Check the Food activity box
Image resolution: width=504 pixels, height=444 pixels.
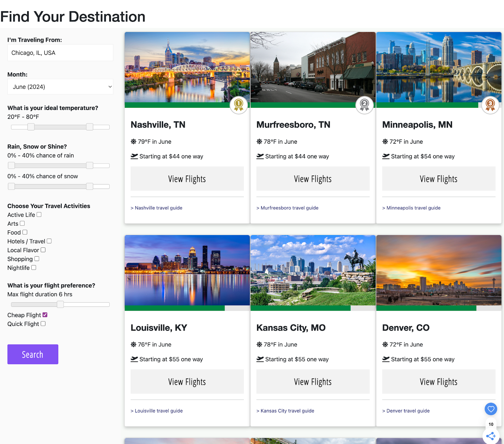[25, 232]
